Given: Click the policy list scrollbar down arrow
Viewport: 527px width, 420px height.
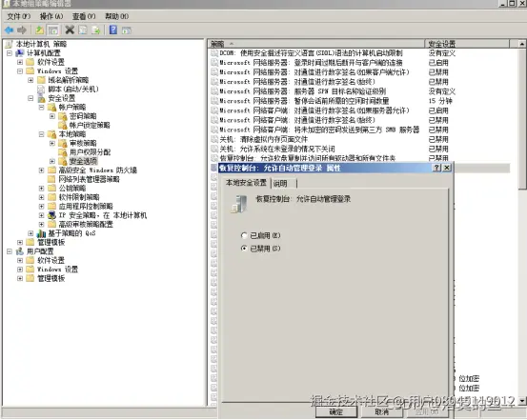Looking at the screenshot, I should pos(522,401).
